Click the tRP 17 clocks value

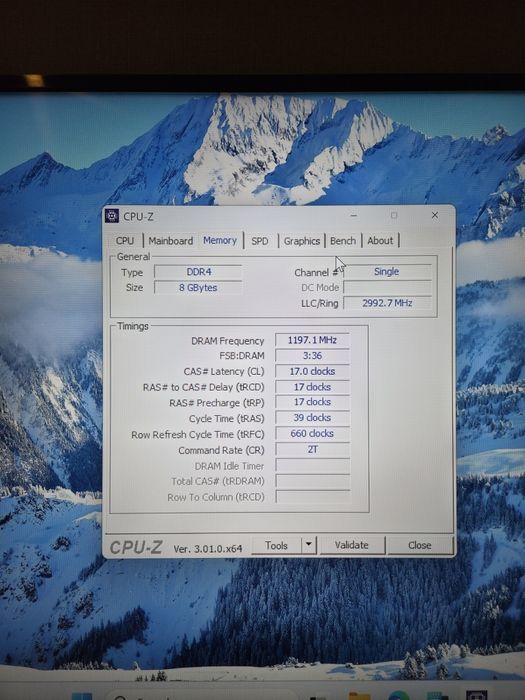[312, 402]
